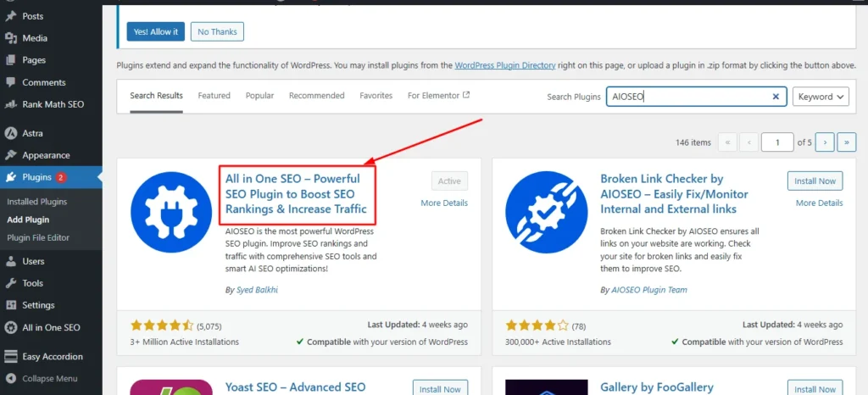Click the Easy Accordion icon
Screen dimensions: 868x395
point(10,356)
